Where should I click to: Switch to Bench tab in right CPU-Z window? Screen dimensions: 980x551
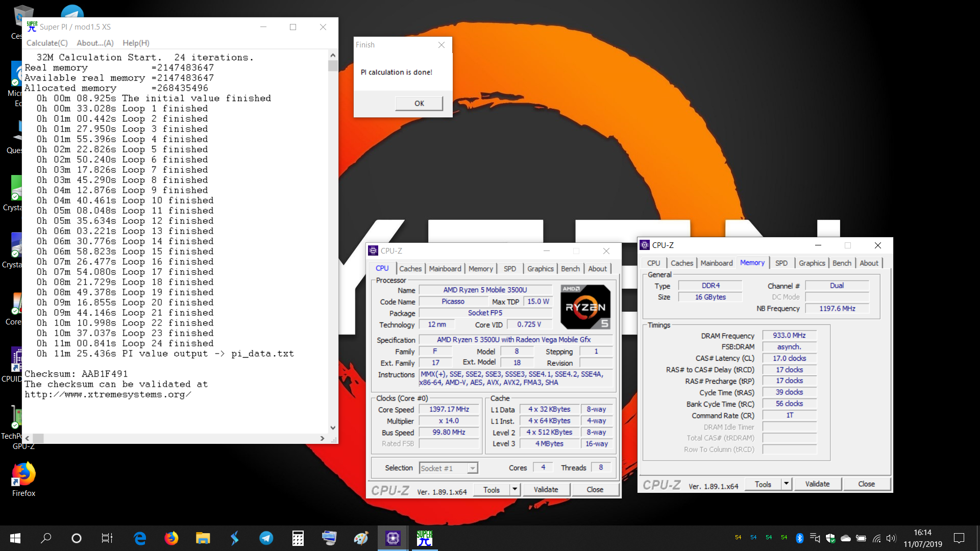coord(842,263)
